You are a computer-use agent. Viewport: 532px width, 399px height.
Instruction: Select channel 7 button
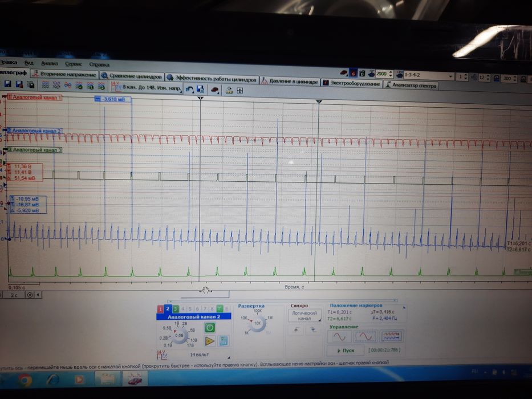coord(205,309)
